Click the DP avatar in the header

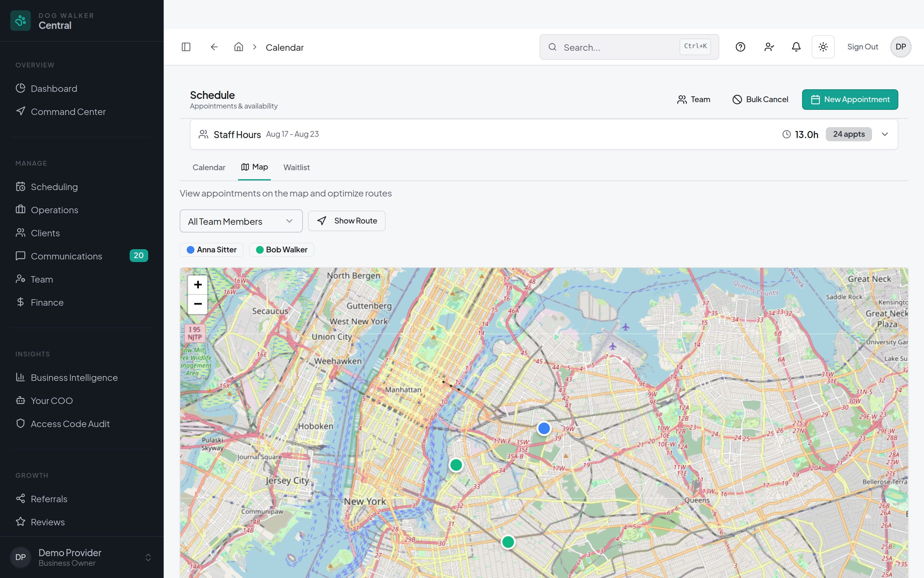[901, 47]
